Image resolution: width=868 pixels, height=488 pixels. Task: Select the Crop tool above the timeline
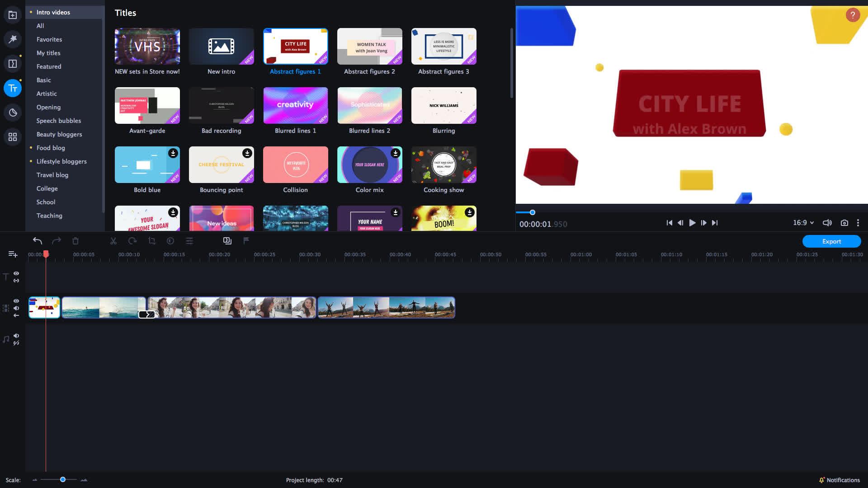[151, 241]
